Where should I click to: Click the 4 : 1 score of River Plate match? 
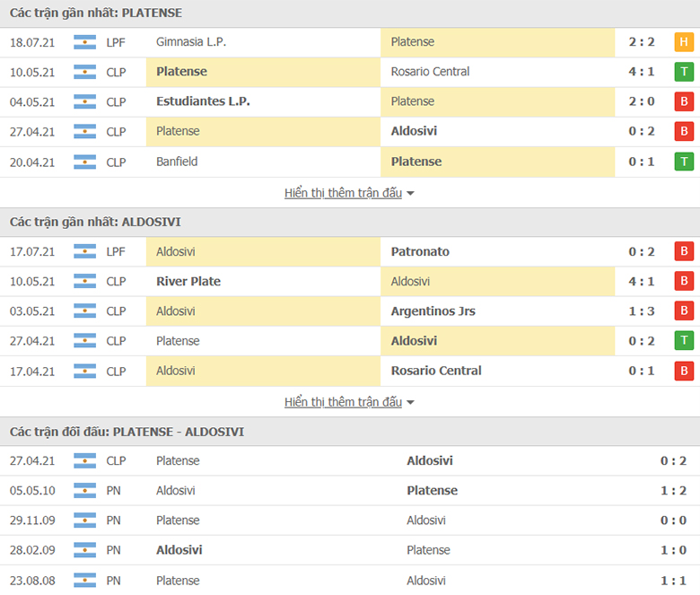click(641, 282)
